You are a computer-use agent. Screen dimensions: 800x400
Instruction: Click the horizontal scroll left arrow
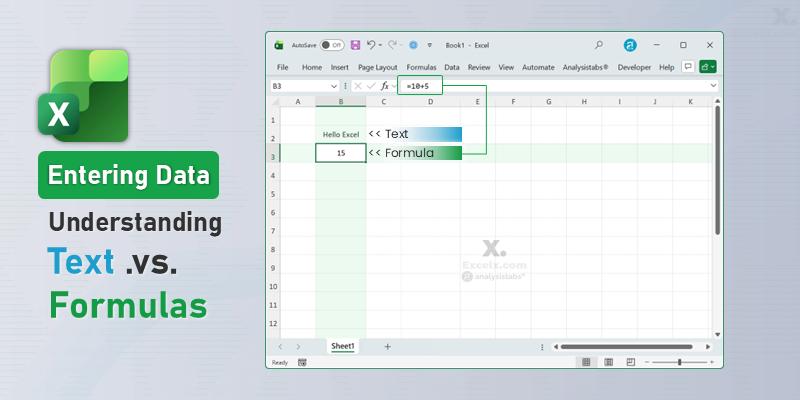(x=556, y=347)
